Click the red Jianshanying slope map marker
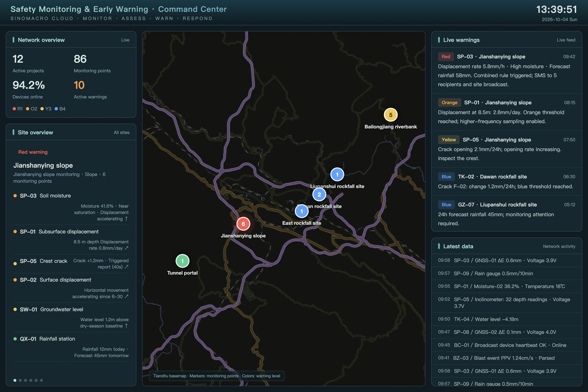The height and width of the screenshot is (392, 588). pyautogui.click(x=243, y=224)
